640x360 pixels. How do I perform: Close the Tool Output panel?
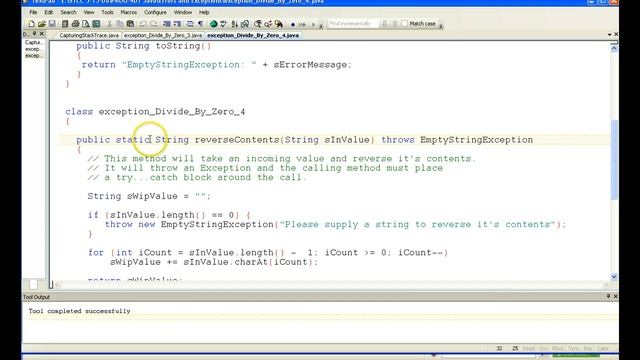pyautogui.click(x=616, y=296)
